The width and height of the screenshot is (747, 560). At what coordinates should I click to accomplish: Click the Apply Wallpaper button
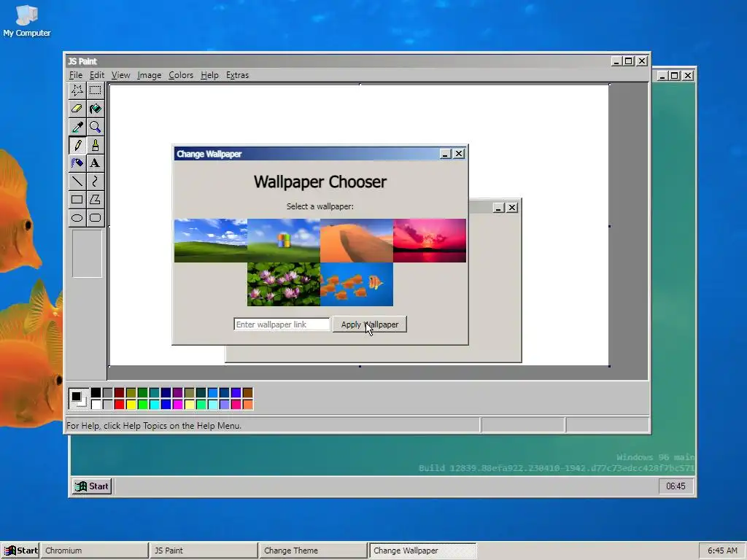(370, 324)
